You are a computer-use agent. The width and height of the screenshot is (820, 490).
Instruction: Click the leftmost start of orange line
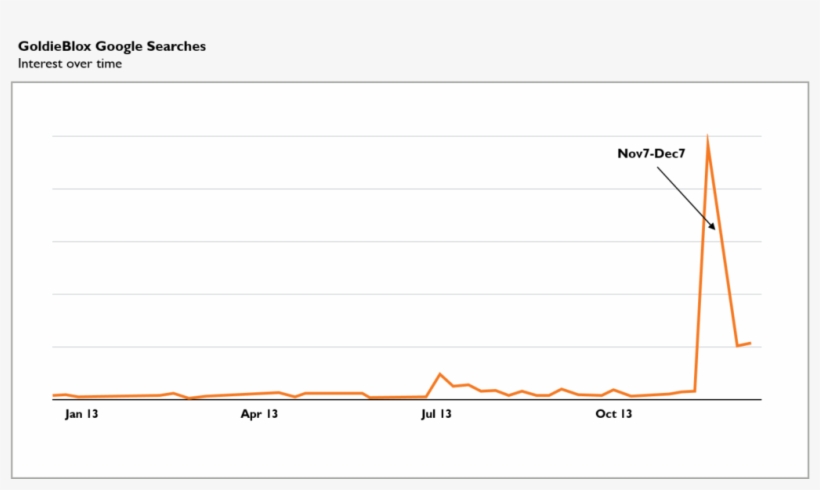[x=53, y=395]
